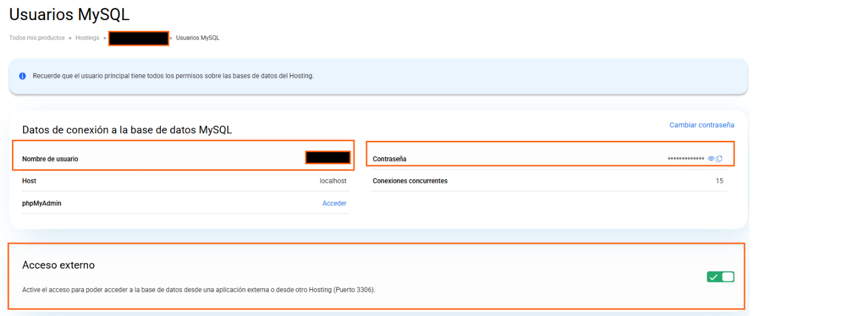Disable the Acceso externo toggle switch

tap(720, 277)
